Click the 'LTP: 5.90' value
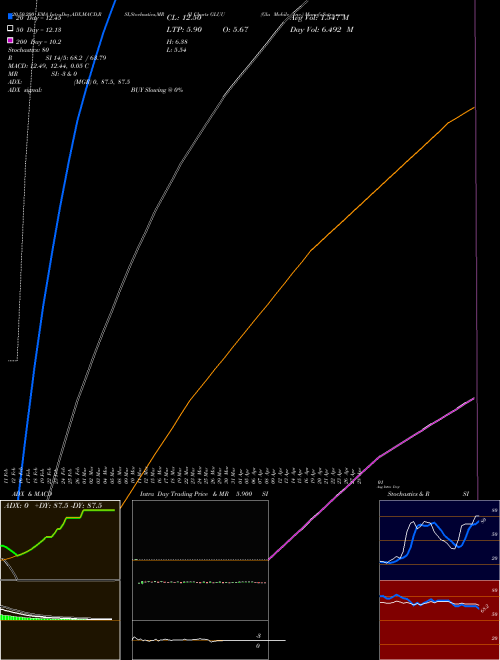The width and height of the screenshot is (500, 660). pyautogui.click(x=184, y=30)
